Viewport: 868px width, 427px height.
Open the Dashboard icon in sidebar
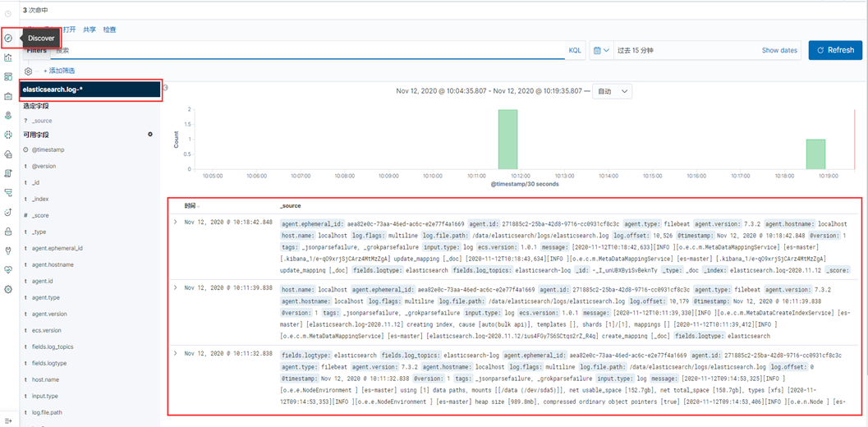[x=8, y=76]
